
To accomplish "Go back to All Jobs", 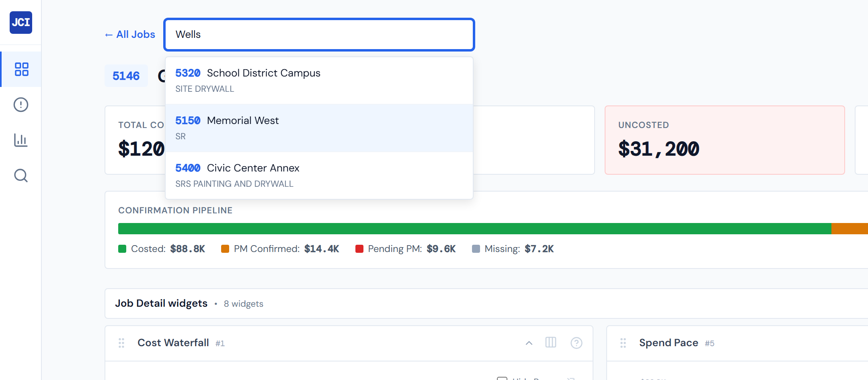I will click(130, 35).
